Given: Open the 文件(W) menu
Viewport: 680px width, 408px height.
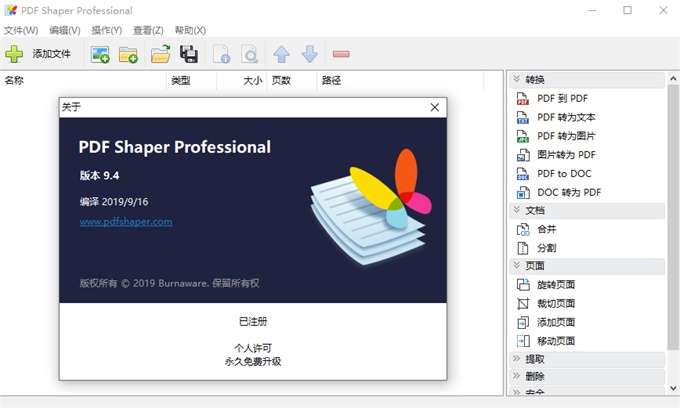Looking at the screenshot, I should (21, 30).
